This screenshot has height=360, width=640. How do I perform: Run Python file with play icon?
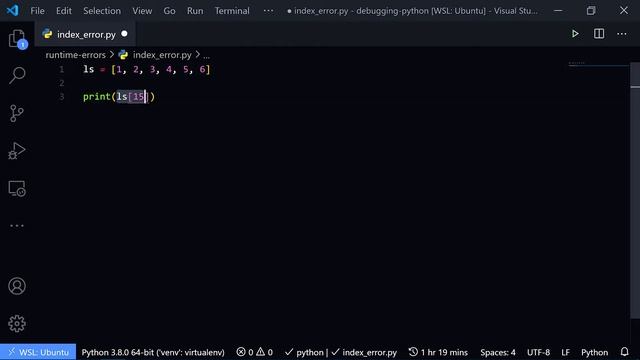tap(575, 34)
